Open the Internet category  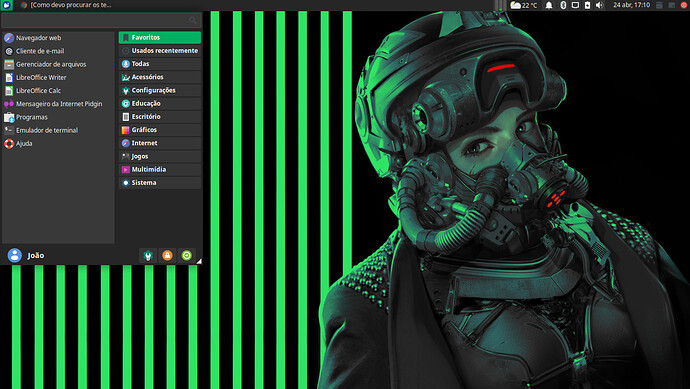(x=160, y=143)
